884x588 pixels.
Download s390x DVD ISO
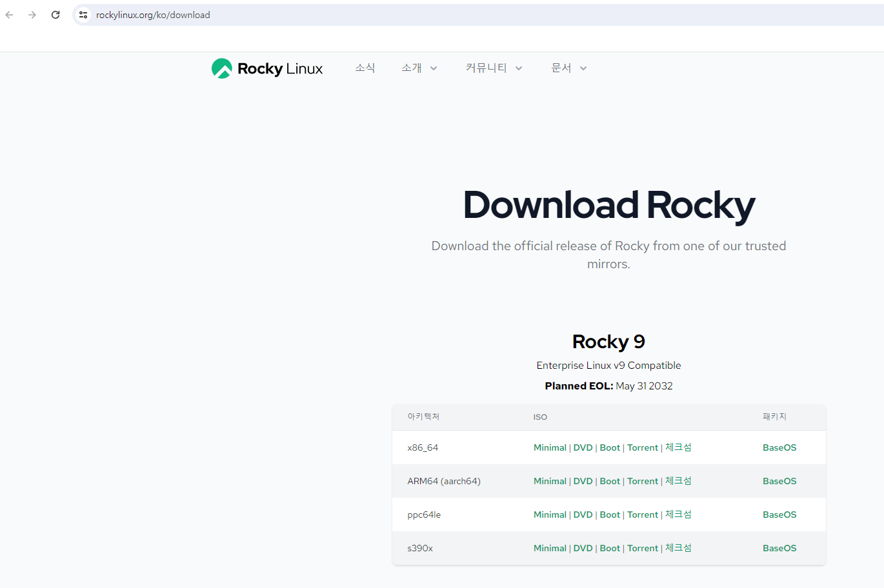pos(583,548)
